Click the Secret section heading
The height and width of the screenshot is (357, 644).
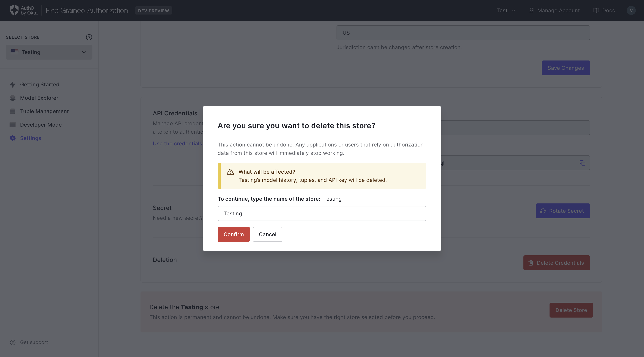162,208
